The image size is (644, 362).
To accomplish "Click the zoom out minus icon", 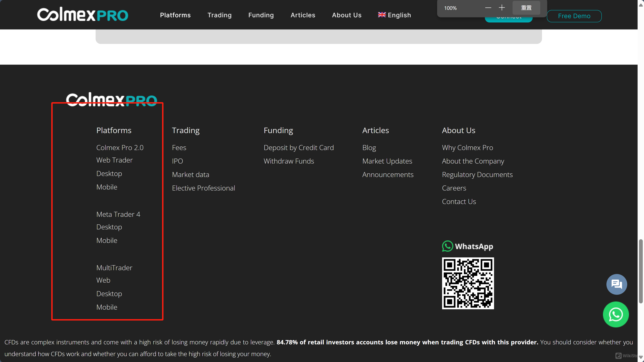I will coord(488,8).
